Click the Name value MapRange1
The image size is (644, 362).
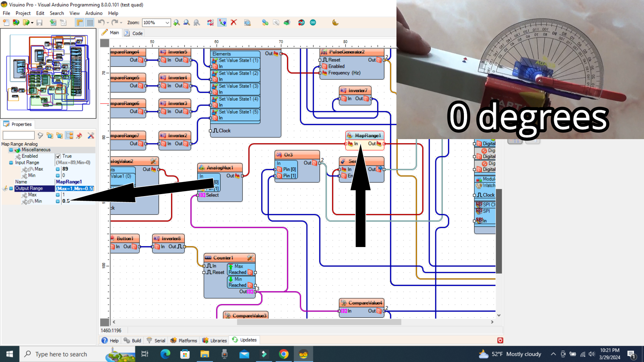tap(69, 182)
